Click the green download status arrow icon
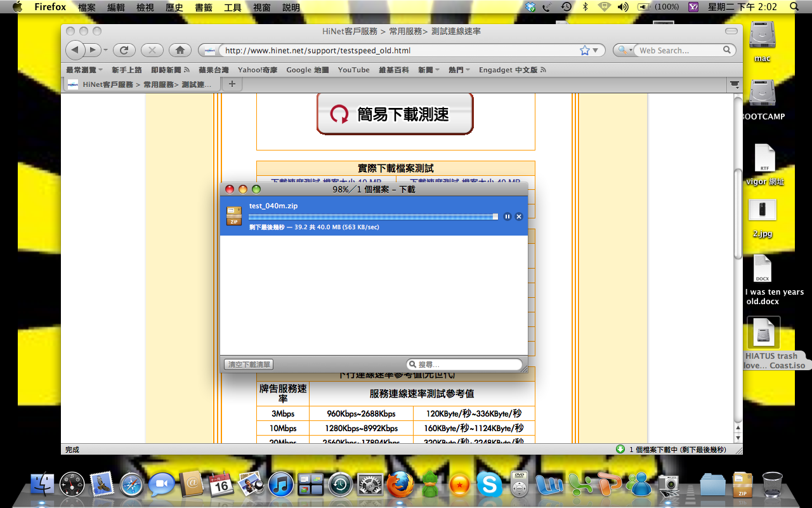This screenshot has width=812, height=508. tap(620, 449)
